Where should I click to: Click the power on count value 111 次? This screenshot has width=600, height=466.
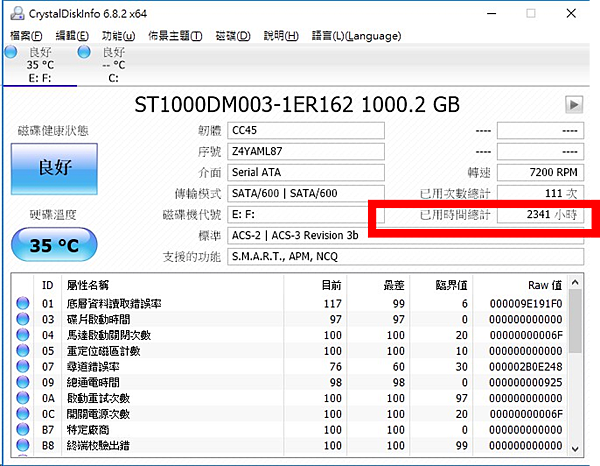pos(540,194)
